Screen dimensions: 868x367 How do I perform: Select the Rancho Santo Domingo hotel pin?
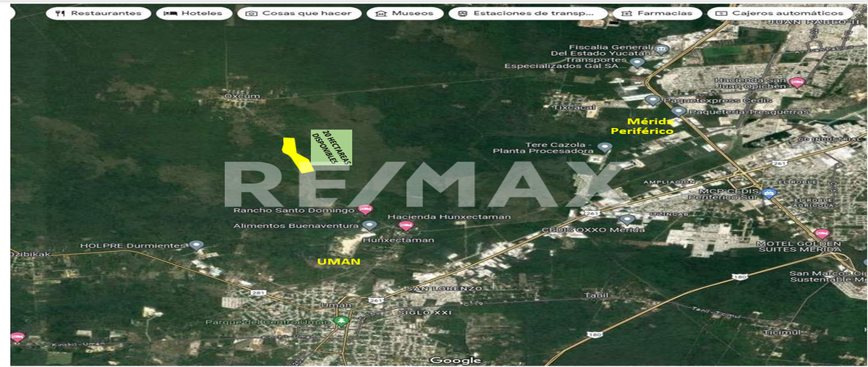(x=365, y=210)
